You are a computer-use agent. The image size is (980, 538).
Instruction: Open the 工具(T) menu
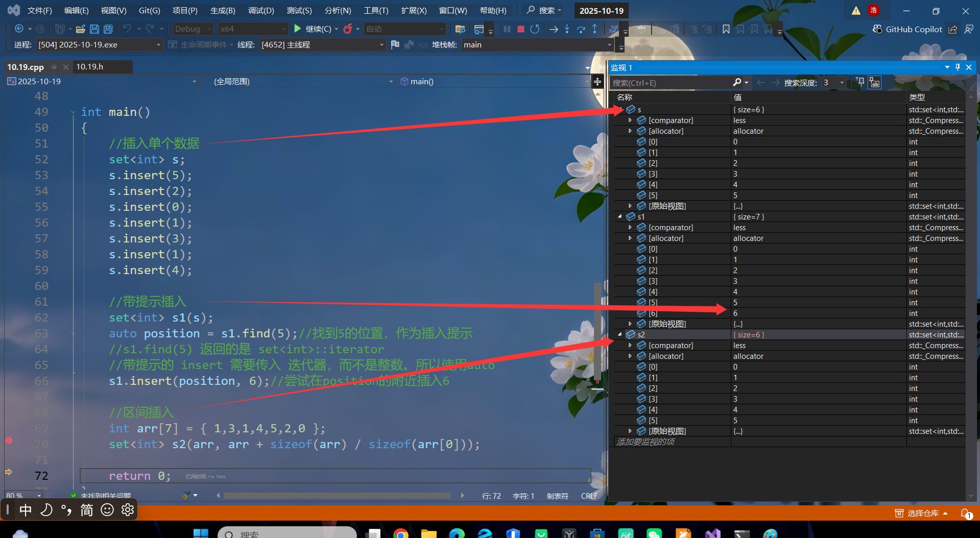coord(376,11)
